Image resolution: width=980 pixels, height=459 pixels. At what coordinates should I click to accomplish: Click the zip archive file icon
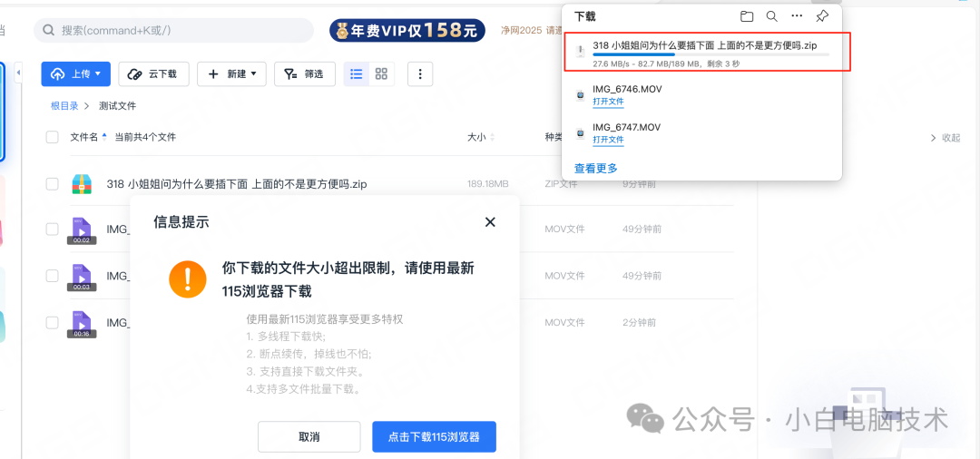tap(82, 183)
